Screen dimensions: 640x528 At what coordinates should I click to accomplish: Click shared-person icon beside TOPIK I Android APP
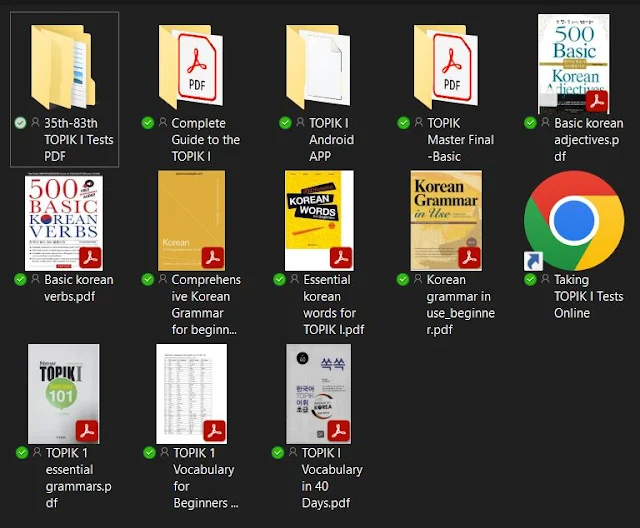[300, 122]
